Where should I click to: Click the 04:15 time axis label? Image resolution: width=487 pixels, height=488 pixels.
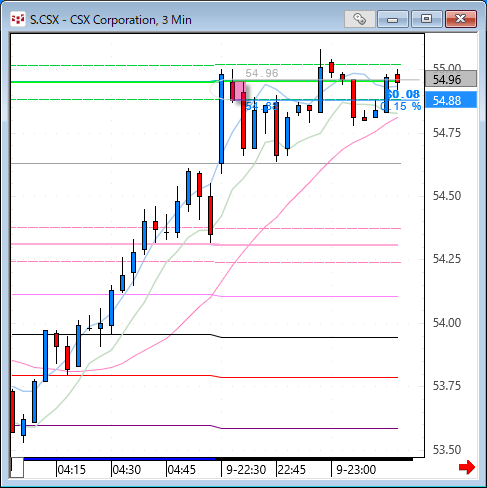tap(72, 470)
